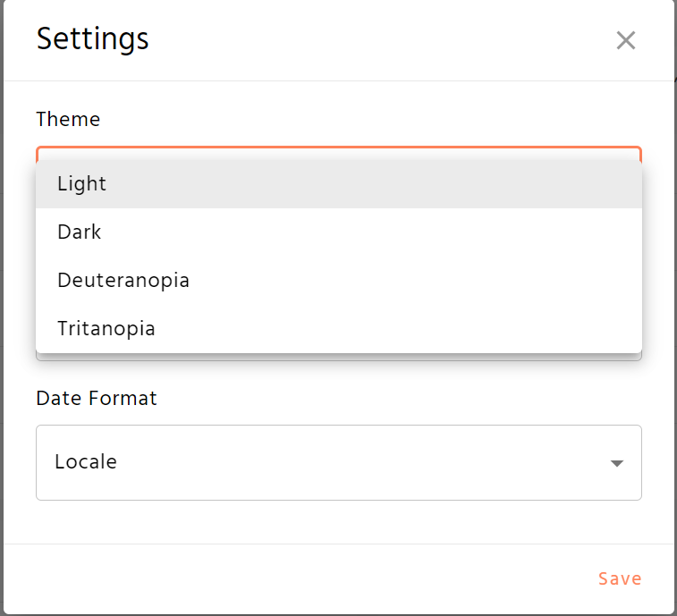Close the Settings dialog with X icon
677x616 pixels.
click(625, 40)
